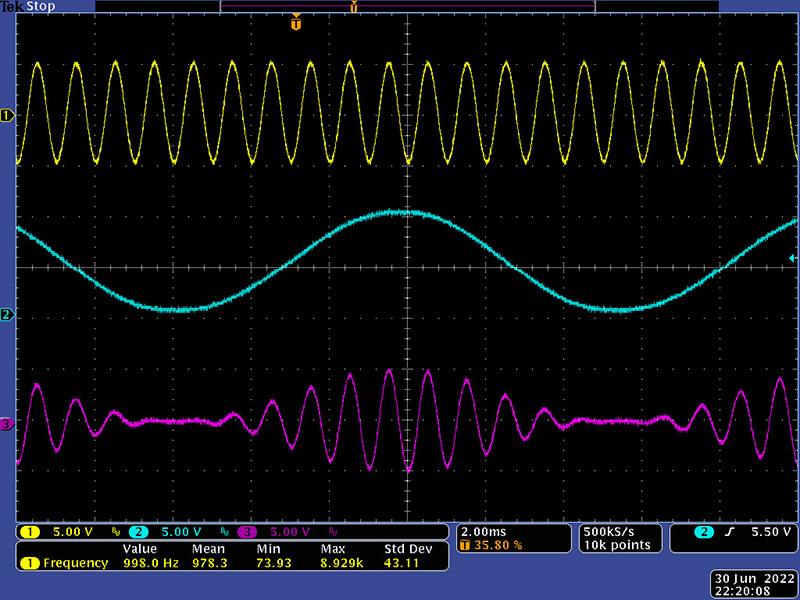The image size is (800, 600).
Task: Select the yellow channel 1 badge
Action: coord(30,531)
